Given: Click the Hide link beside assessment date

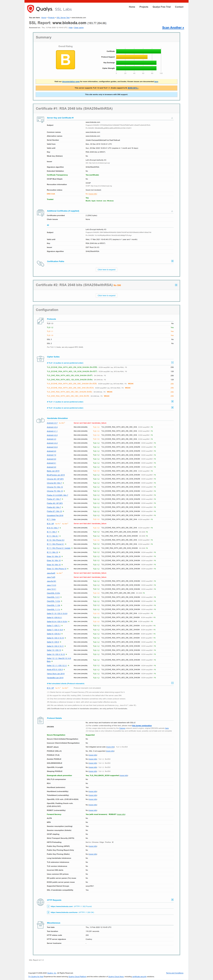Looking at the screenshot, I should (x=71, y=28).
